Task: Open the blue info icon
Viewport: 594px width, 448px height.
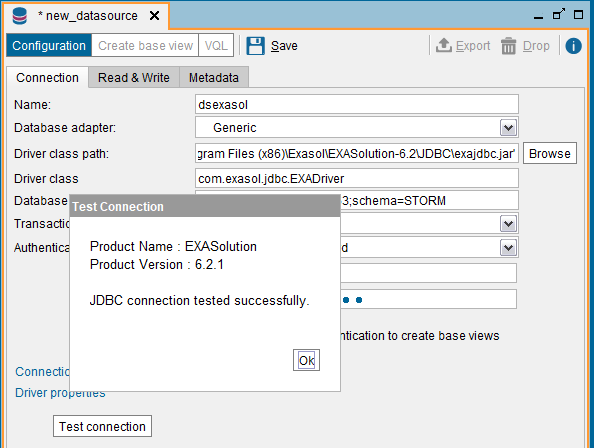Action: pyautogui.click(x=573, y=46)
